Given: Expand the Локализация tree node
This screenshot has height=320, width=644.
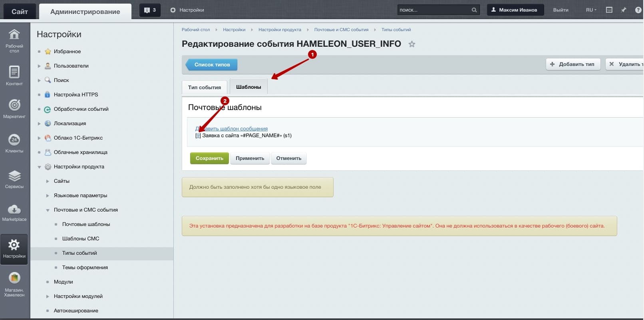Looking at the screenshot, I should click(39, 124).
